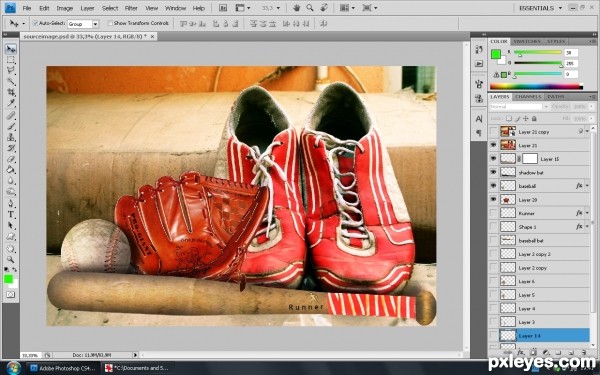Select the Brush tool
This screenshot has height=375, width=600.
click(x=11, y=126)
